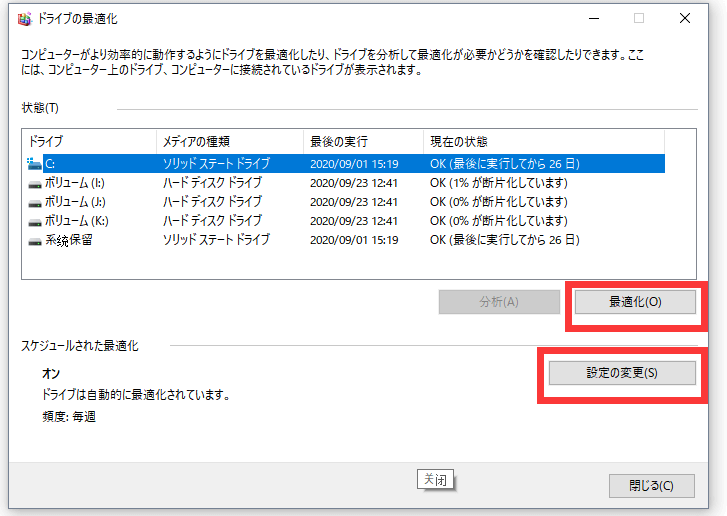Sort by the ドライブ column header
This screenshot has width=727, height=516.
[89, 141]
